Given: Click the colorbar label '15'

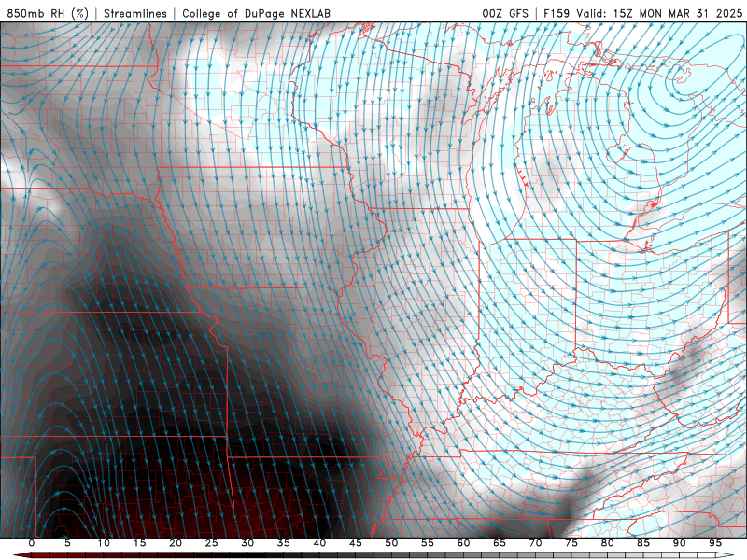Looking at the screenshot, I should click(139, 543).
